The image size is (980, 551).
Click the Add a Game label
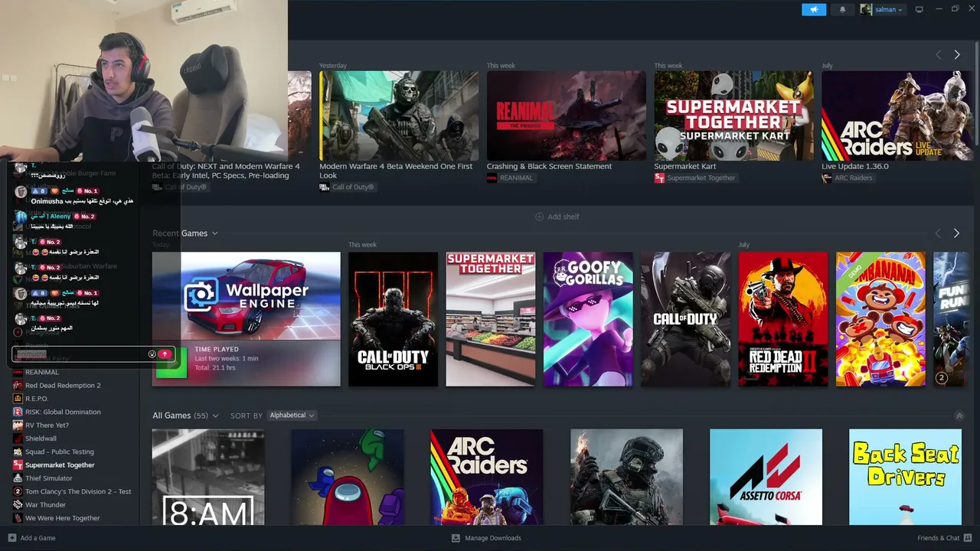[38, 538]
